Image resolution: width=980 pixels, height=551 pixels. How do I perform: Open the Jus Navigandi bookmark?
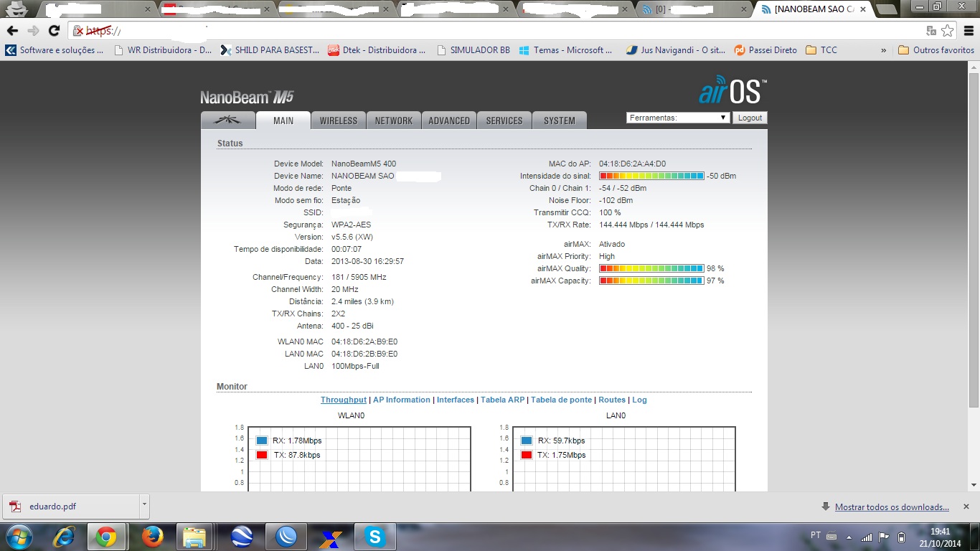click(676, 50)
